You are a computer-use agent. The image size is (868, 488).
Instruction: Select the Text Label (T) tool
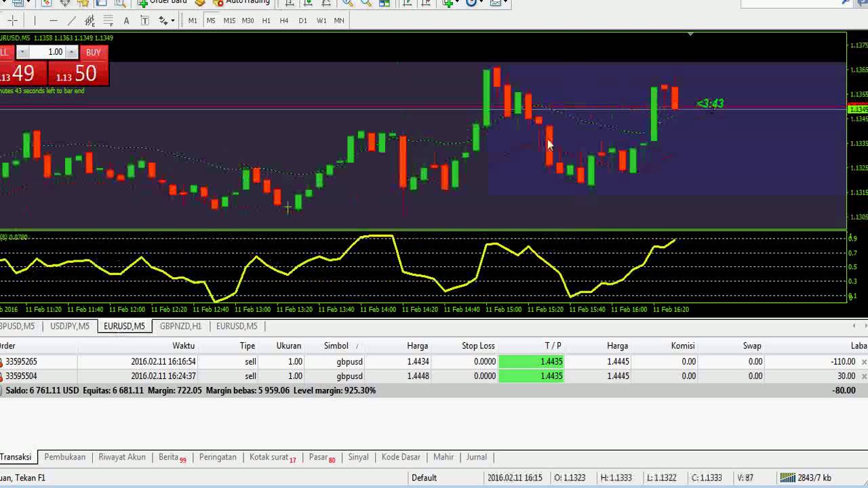click(144, 21)
